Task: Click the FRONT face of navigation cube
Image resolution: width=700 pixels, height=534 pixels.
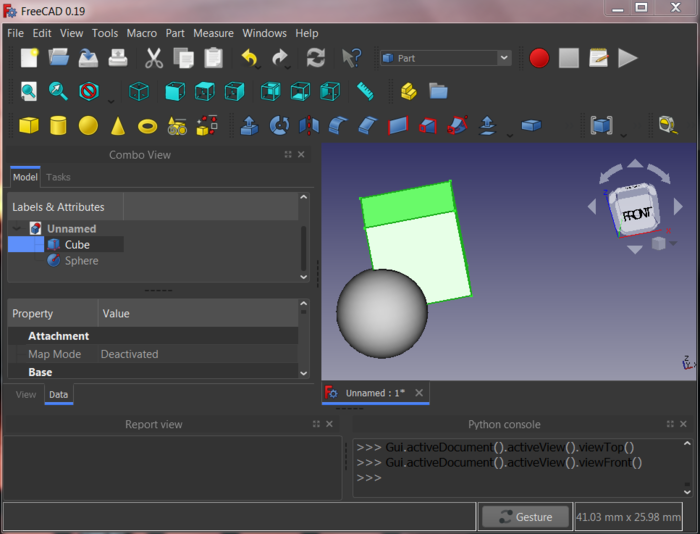Action: click(x=636, y=214)
